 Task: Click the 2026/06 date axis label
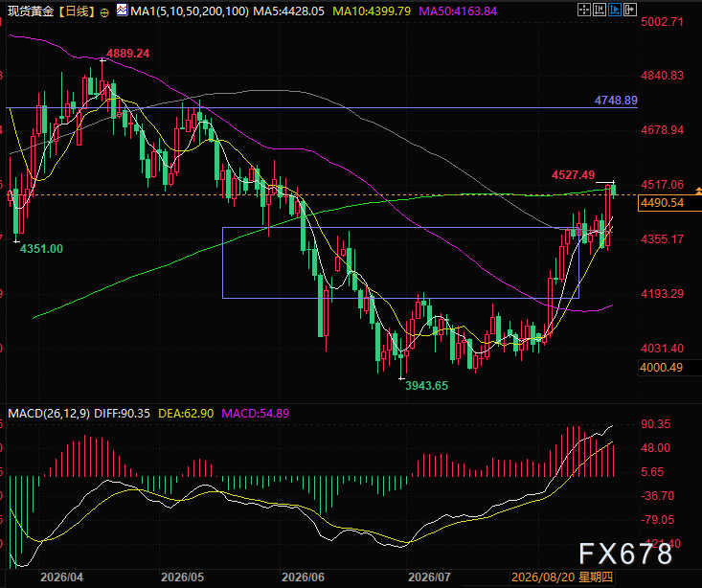(x=303, y=577)
